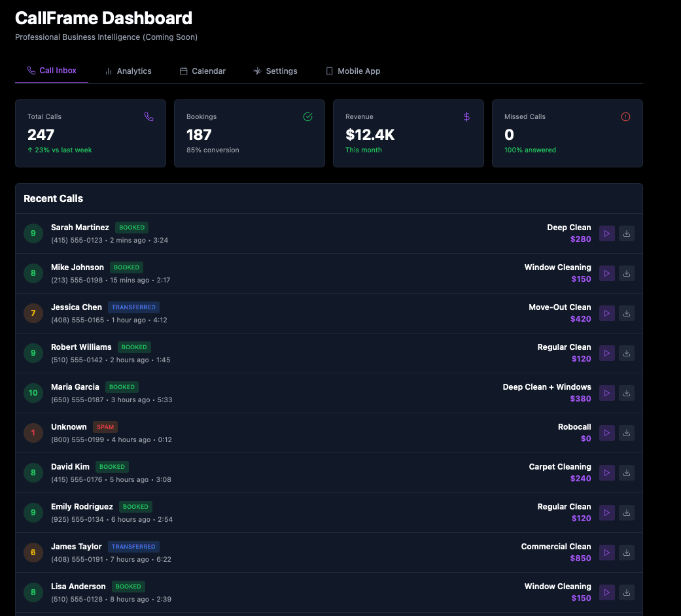This screenshot has width=681, height=616.
Task: Play Sarah Martinez's call recording
Action: (606, 233)
